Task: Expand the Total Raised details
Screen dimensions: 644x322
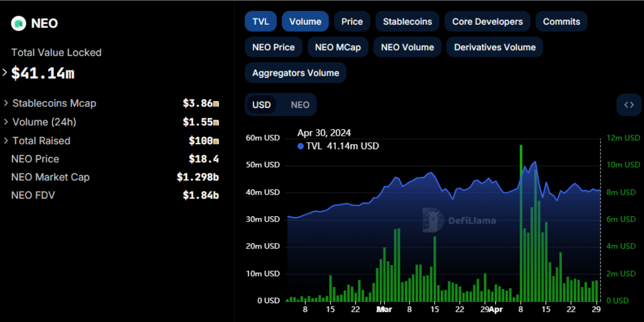Action: [6, 141]
